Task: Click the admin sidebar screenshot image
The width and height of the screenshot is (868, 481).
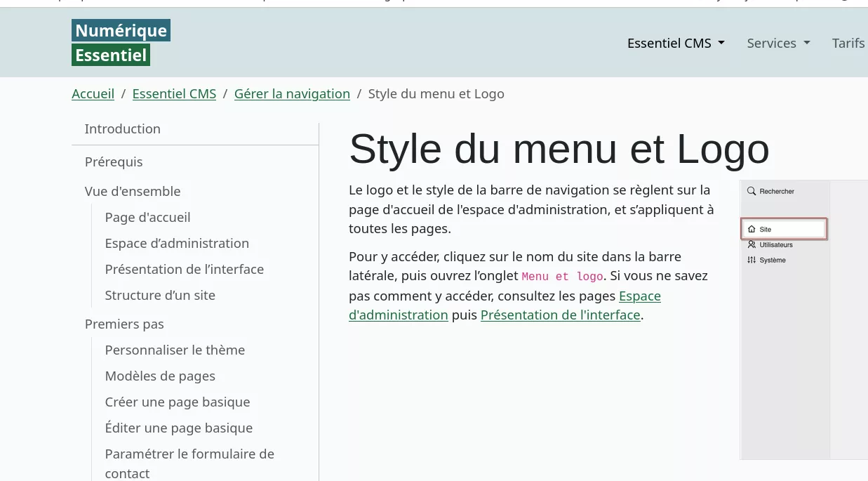Action: coord(803,319)
